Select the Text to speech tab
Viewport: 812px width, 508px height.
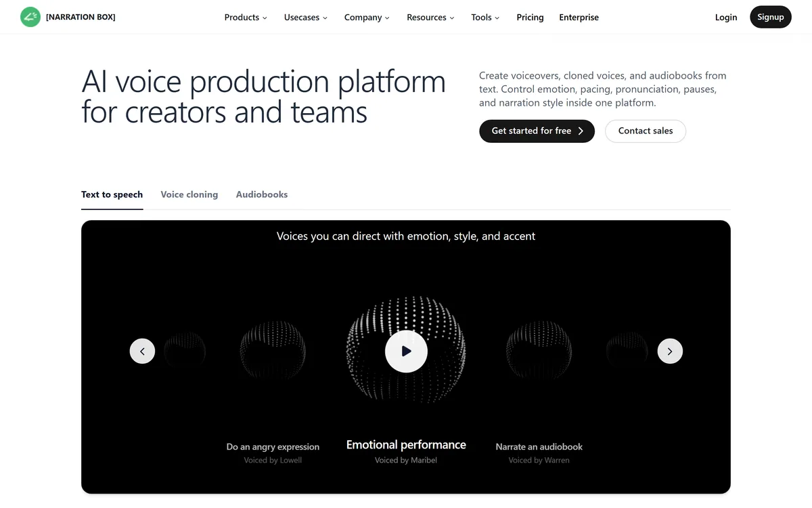(112, 194)
